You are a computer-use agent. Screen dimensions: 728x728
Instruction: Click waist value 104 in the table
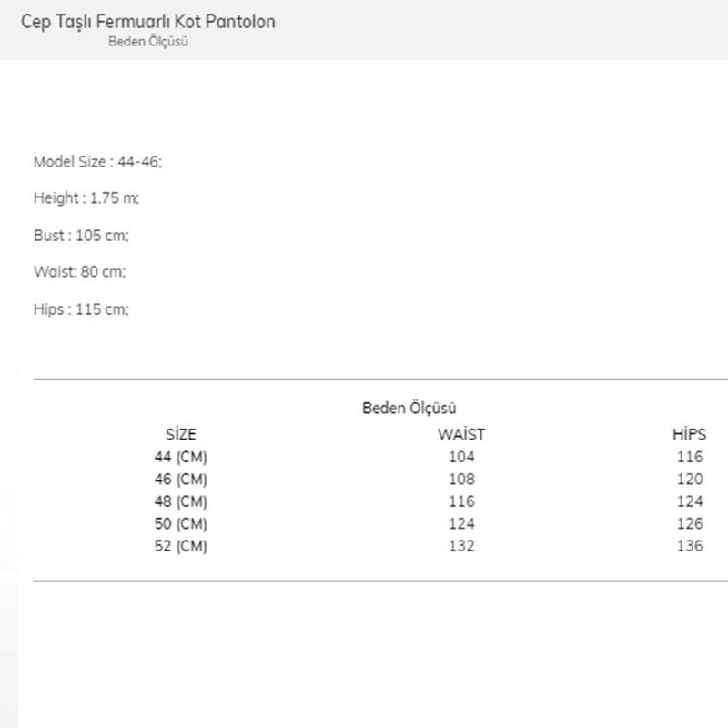coord(461,457)
